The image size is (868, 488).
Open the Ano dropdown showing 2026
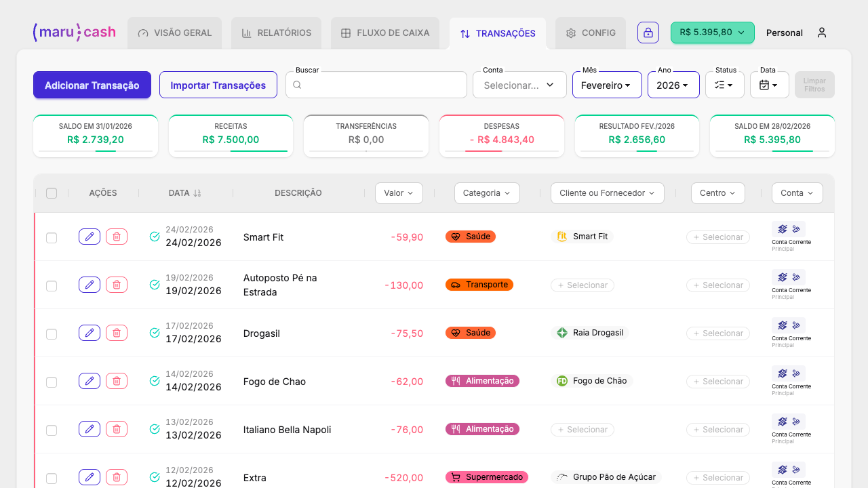tap(673, 85)
